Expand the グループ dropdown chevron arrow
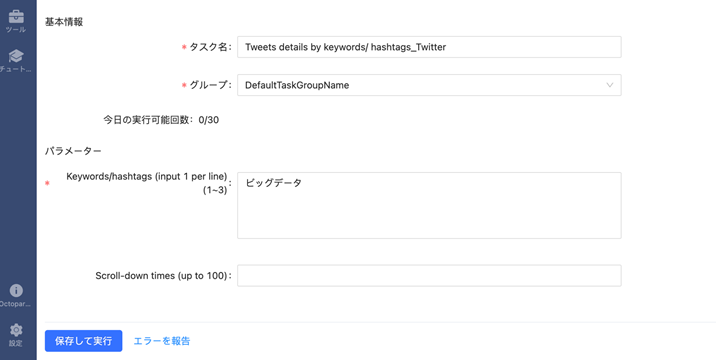Viewport: 716px width, 360px height. pyautogui.click(x=610, y=85)
